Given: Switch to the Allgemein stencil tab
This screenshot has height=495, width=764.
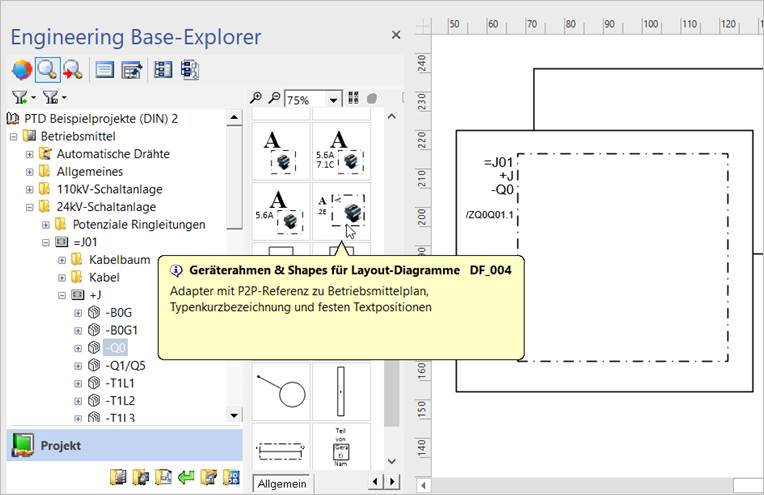Looking at the screenshot, I should click(x=282, y=484).
